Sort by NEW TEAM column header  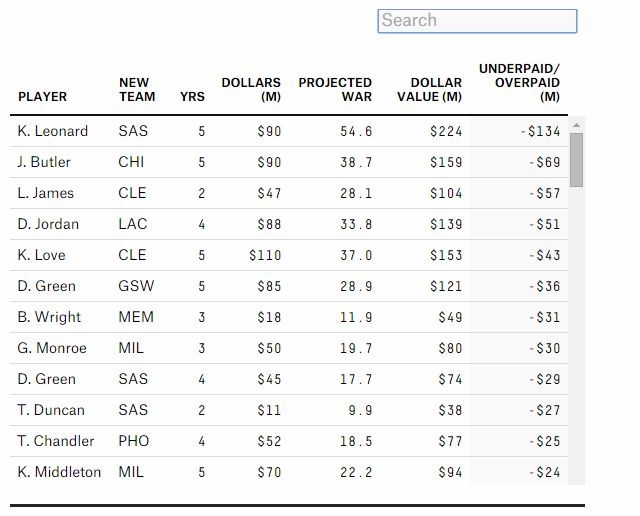[x=137, y=90]
